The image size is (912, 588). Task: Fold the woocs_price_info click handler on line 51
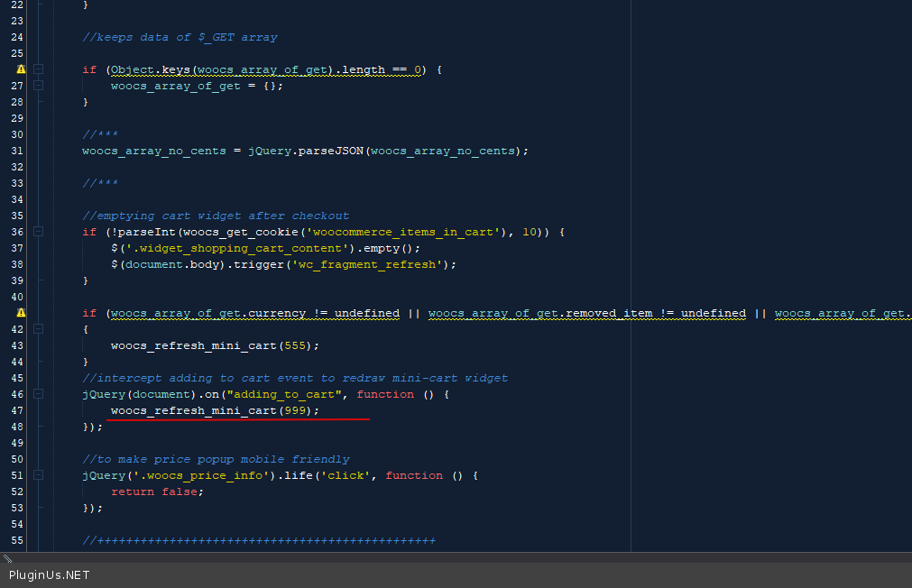pyautogui.click(x=38, y=475)
